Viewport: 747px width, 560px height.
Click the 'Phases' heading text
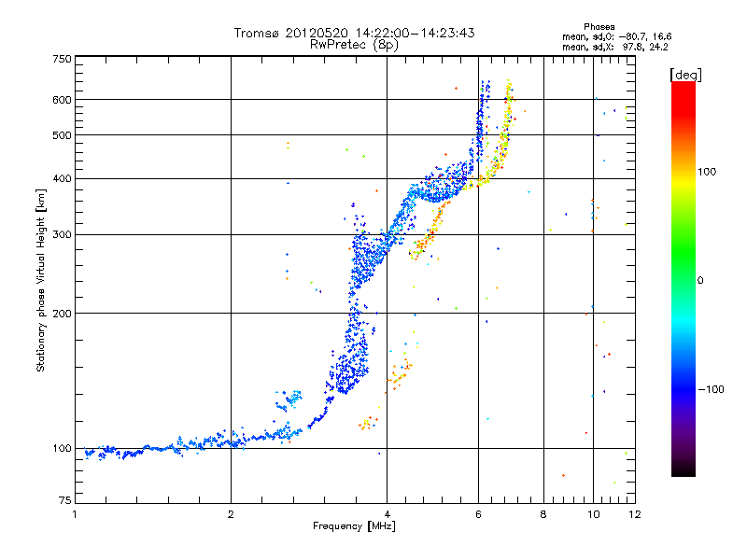pos(599,27)
